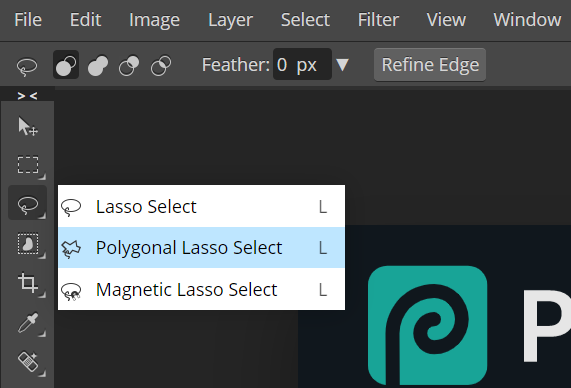This screenshot has height=388, width=571.
Task: Select the Spot Healing Brush tool
Action: point(28,361)
